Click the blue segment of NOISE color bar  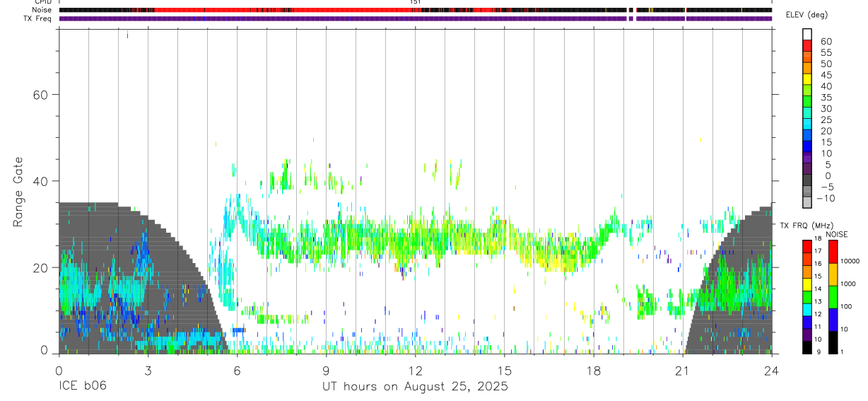coord(833,320)
